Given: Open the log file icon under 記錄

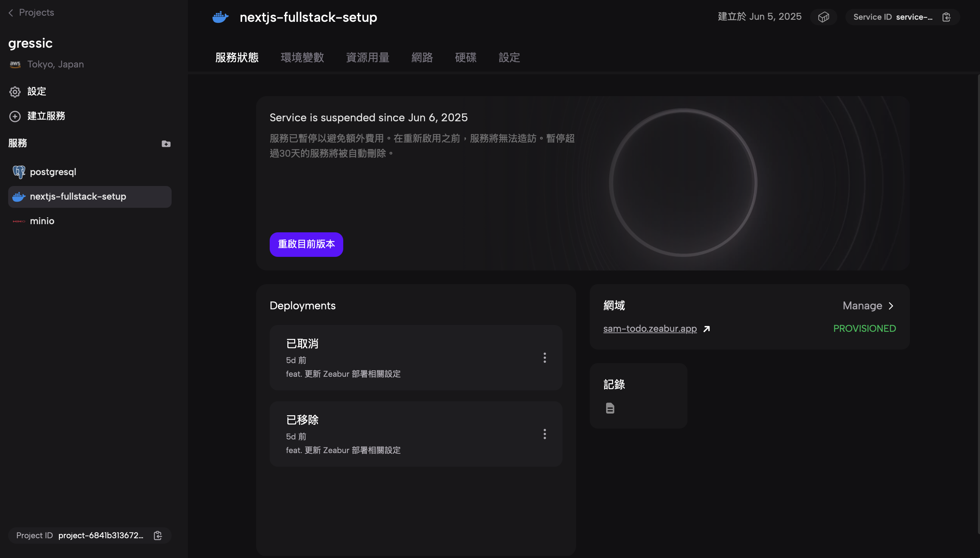Looking at the screenshot, I should point(610,408).
